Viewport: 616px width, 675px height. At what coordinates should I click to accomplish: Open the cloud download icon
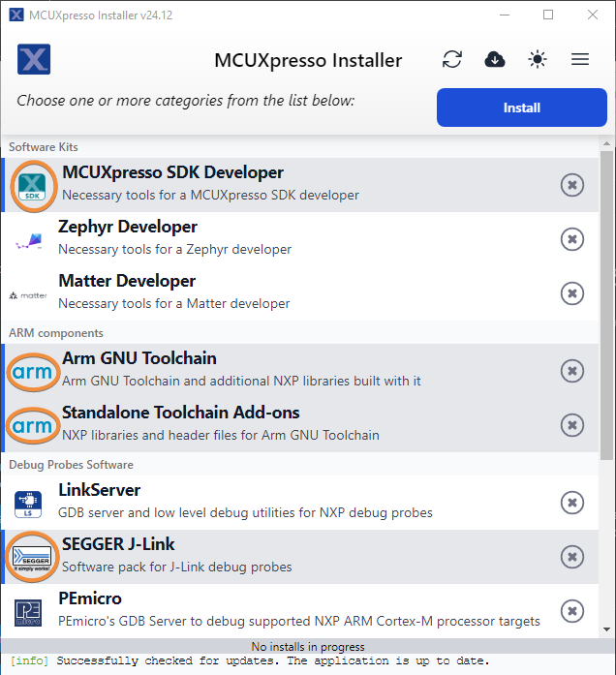(x=495, y=59)
